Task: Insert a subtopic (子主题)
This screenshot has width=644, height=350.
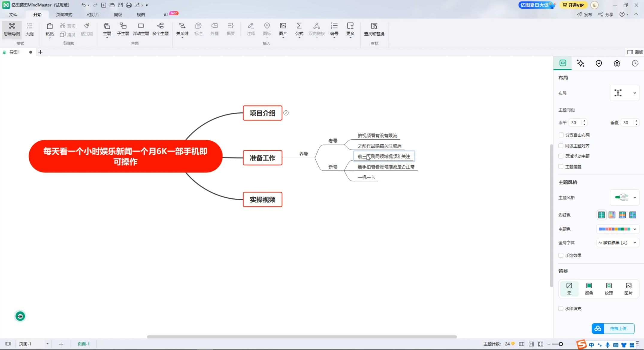Action: click(x=123, y=29)
